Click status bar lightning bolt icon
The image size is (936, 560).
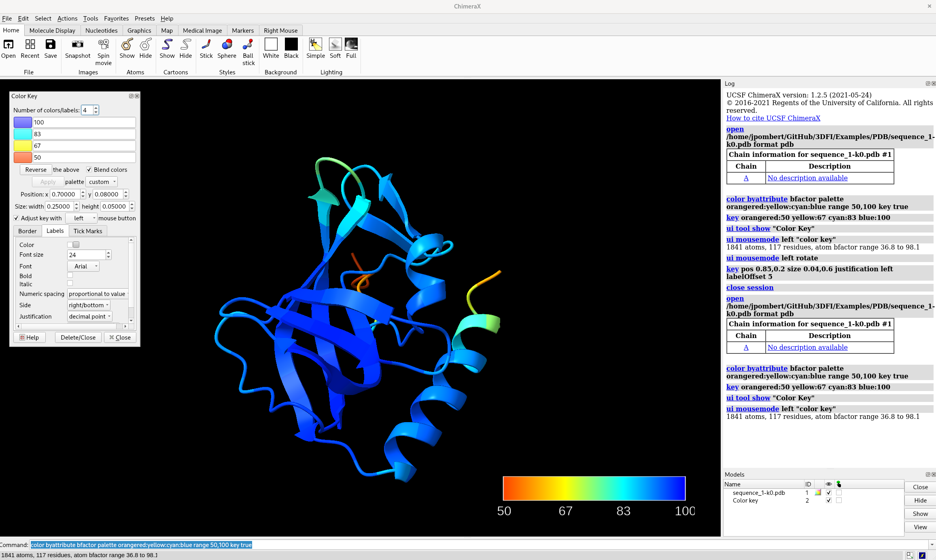tap(922, 555)
